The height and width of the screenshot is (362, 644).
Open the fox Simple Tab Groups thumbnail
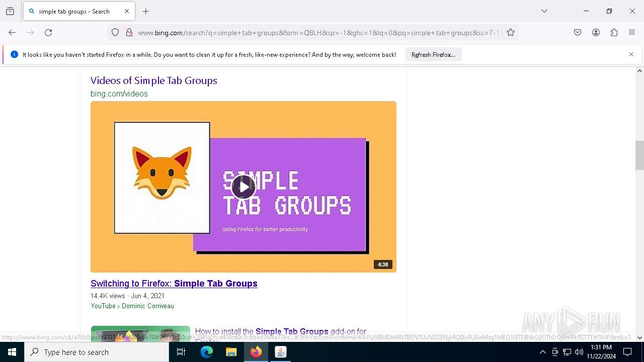click(x=244, y=187)
